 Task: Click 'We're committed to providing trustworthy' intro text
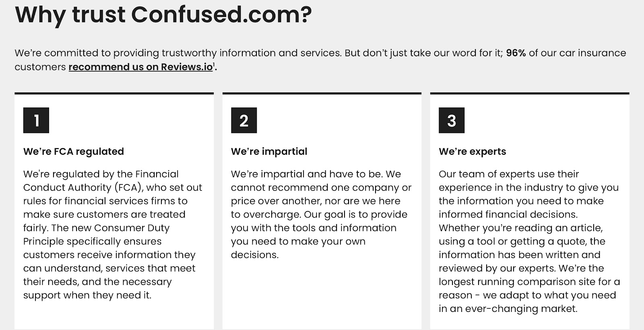pyautogui.click(x=115, y=53)
